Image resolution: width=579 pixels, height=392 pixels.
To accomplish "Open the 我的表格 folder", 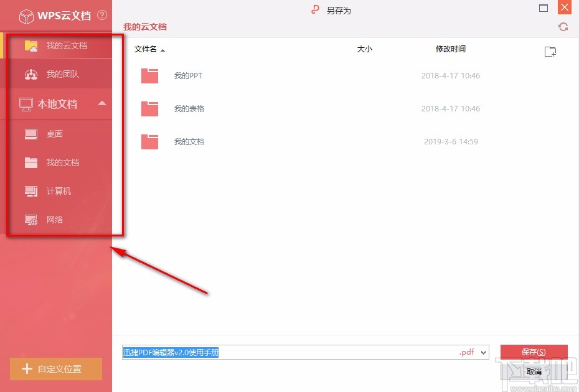I will (x=189, y=108).
